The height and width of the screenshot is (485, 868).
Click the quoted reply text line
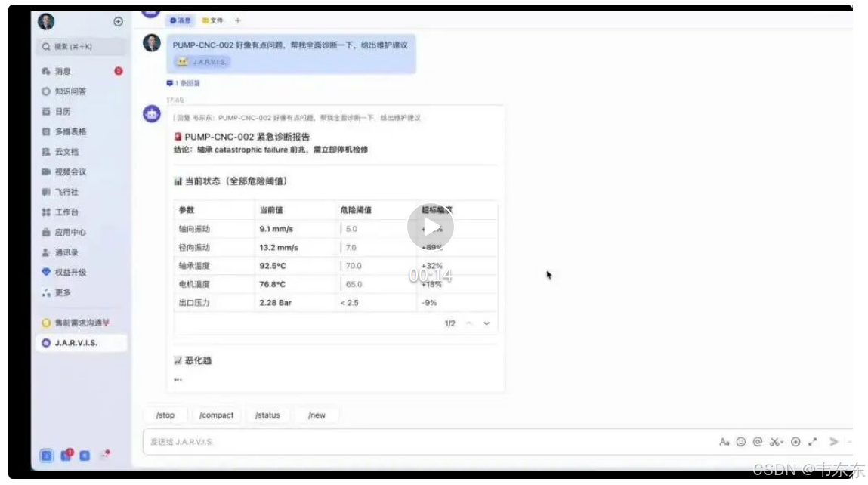pyautogui.click(x=298, y=118)
